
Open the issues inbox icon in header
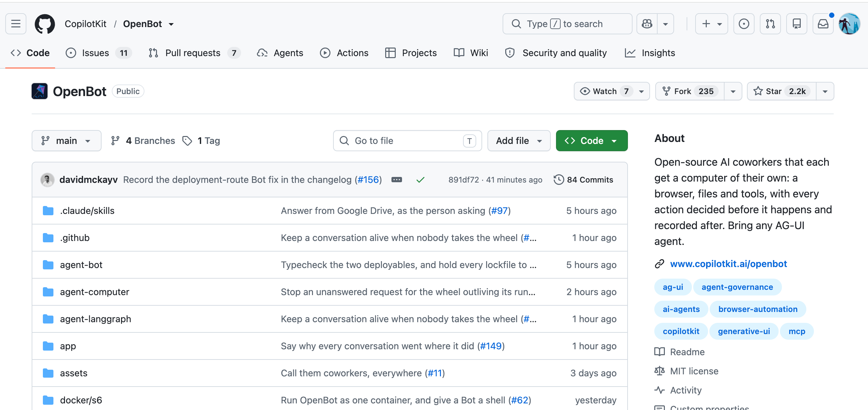tap(744, 24)
